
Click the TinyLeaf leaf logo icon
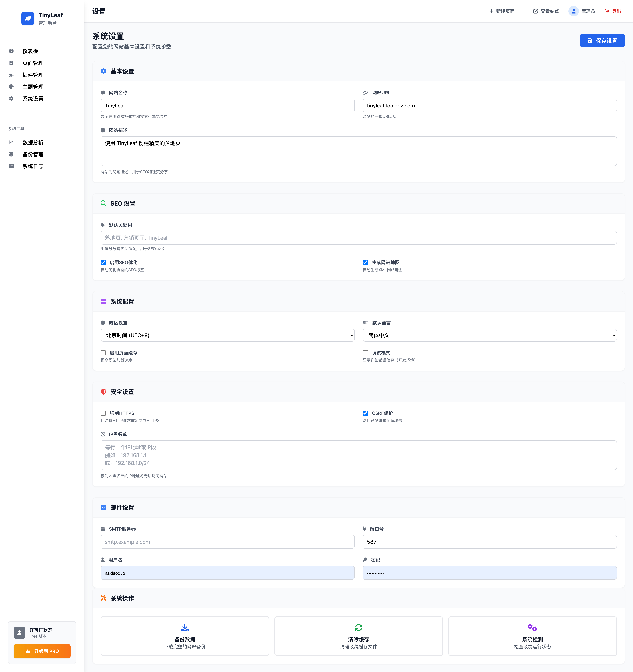[28, 19]
